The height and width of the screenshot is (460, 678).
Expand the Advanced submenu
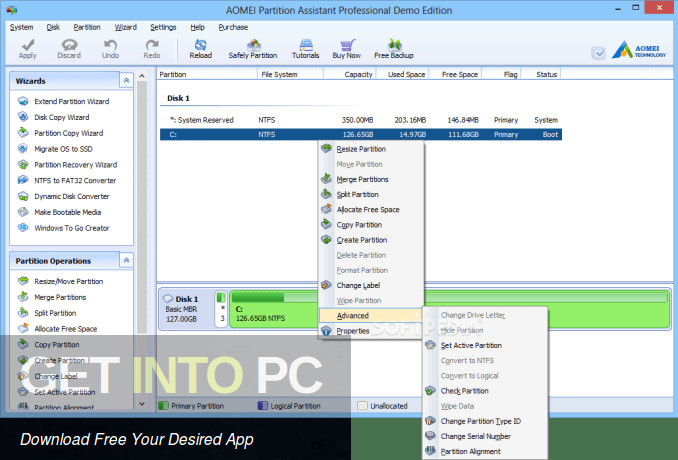coord(371,316)
